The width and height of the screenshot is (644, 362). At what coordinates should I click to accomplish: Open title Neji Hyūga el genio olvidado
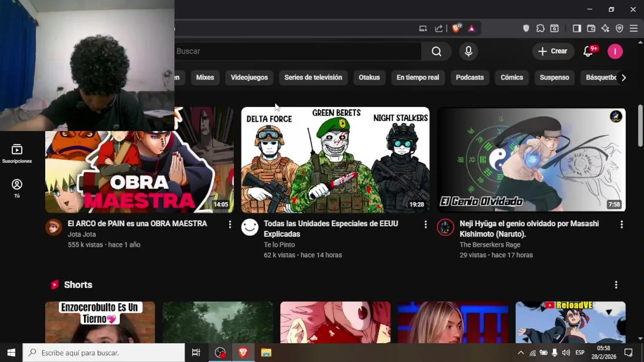[x=529, y=229]
